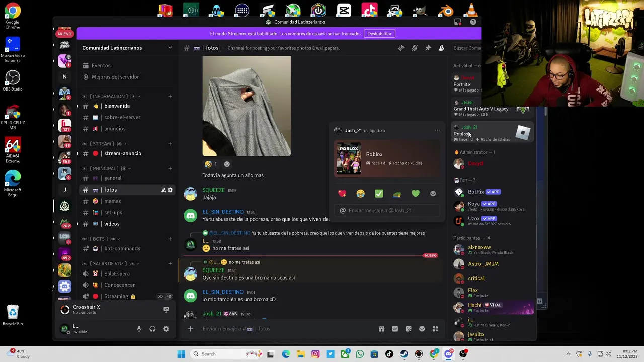
Task: Add a channel to PRINCIPAL category
Action: (170, 168)
